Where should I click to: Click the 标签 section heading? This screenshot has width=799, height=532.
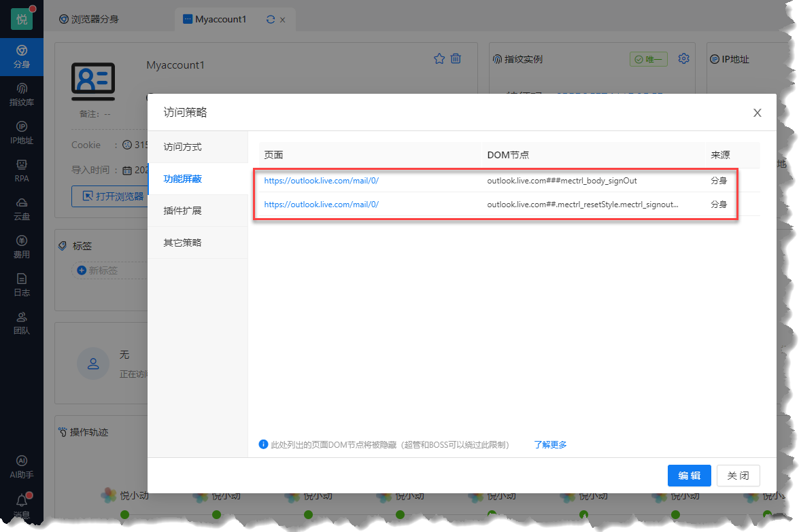click(75, 246)
